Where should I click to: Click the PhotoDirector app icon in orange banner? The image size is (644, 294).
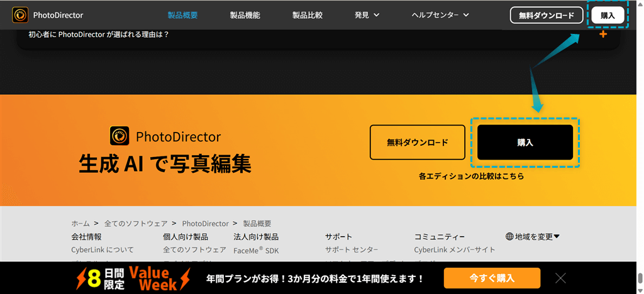[119, 136]
